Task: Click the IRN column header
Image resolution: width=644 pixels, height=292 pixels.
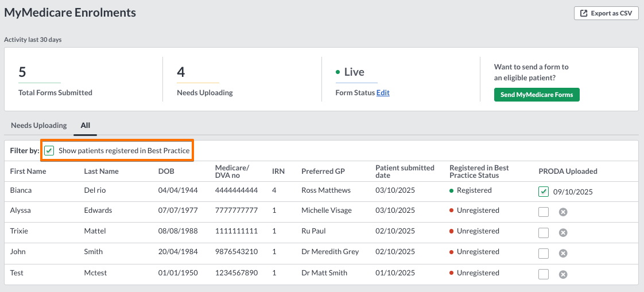Action: tap(278, 172)
